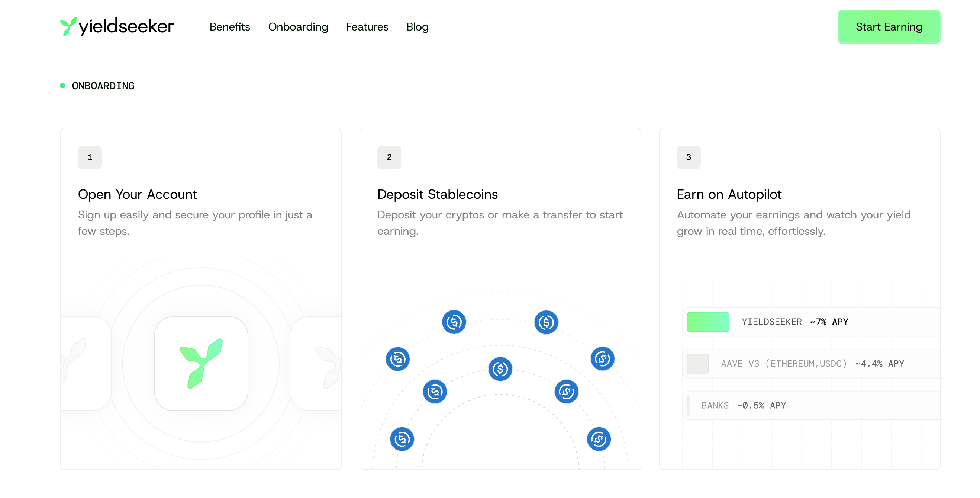The height and width of the screenshot is (498, 980).
Task: Click the Deposit Stablecoins heading
Action: 437,194
